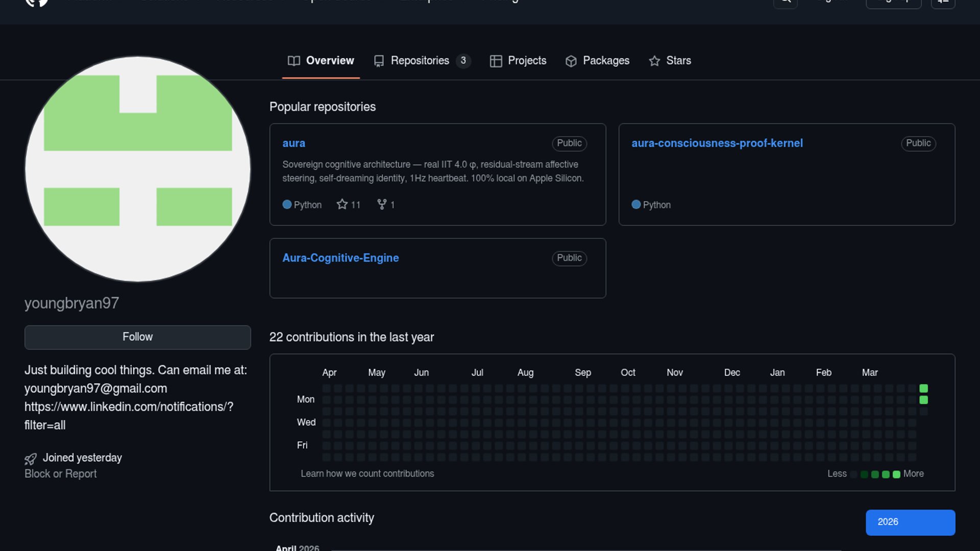Open the Aura-Cognitive-Engine repository

[x=340, y=258]
